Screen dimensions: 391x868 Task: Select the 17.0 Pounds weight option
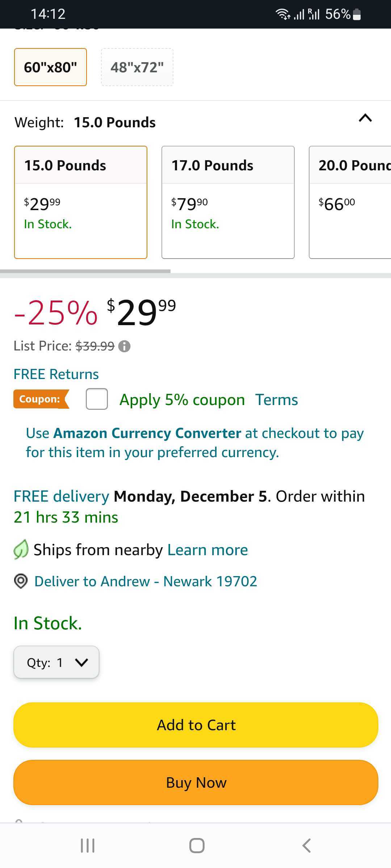[x=227, y=202]
